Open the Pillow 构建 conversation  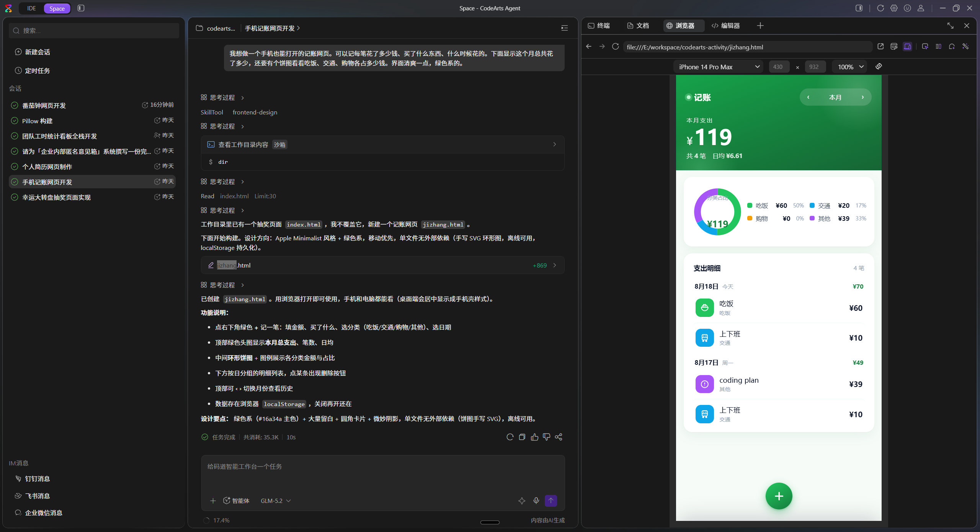pos(92,121)
